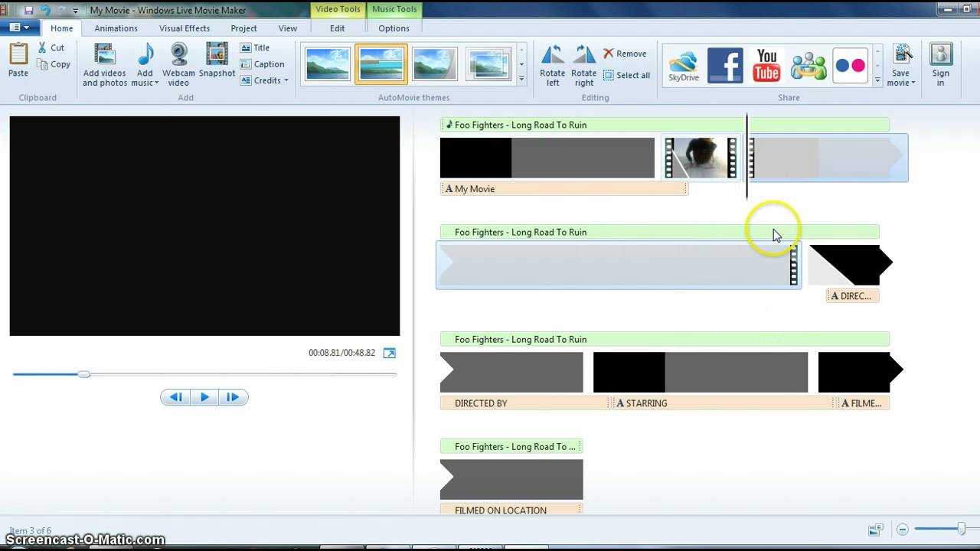Select the STARRING caption strip
The width and height of the screenshot is (980, 551).
(723, 403)
